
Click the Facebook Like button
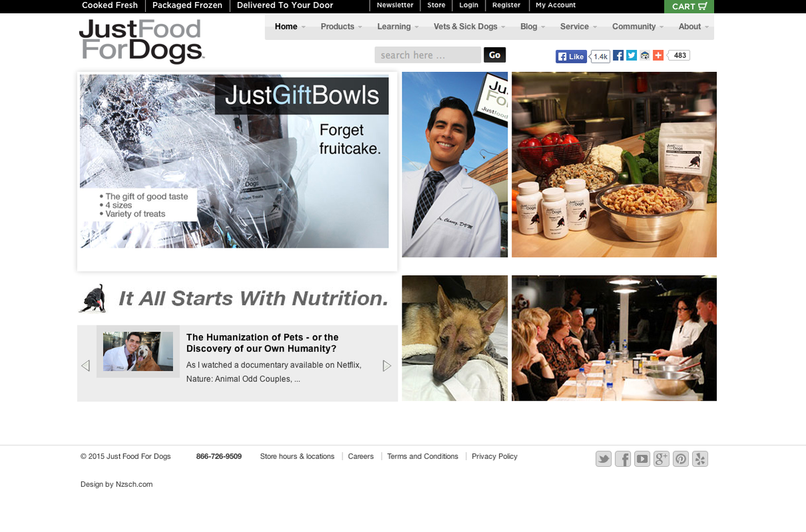pyautogui.click(x=572, y=57)
